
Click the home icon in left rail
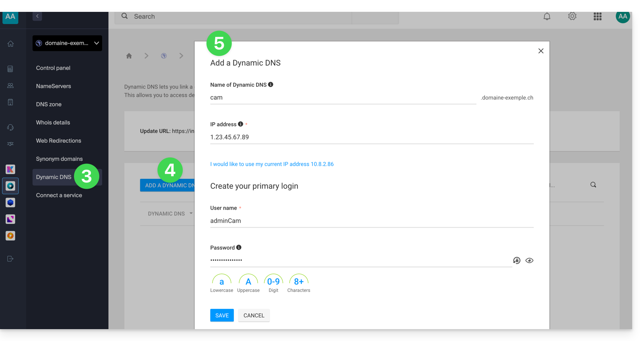(x=11, y=44)
